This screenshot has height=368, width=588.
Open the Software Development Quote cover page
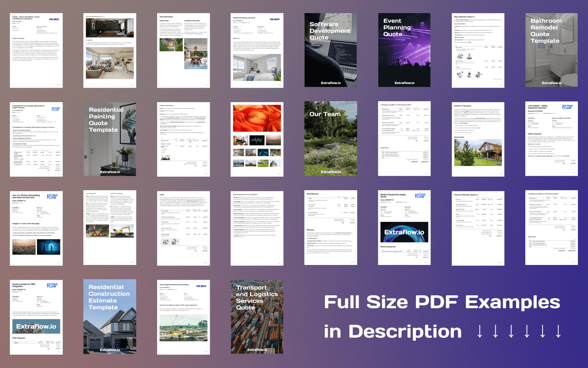click(330, 50)
